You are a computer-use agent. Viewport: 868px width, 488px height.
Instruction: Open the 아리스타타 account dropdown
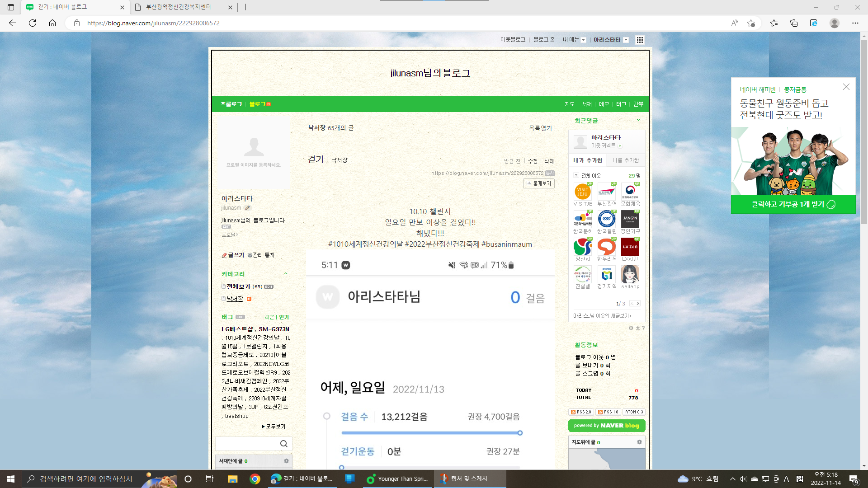(626, 40)
